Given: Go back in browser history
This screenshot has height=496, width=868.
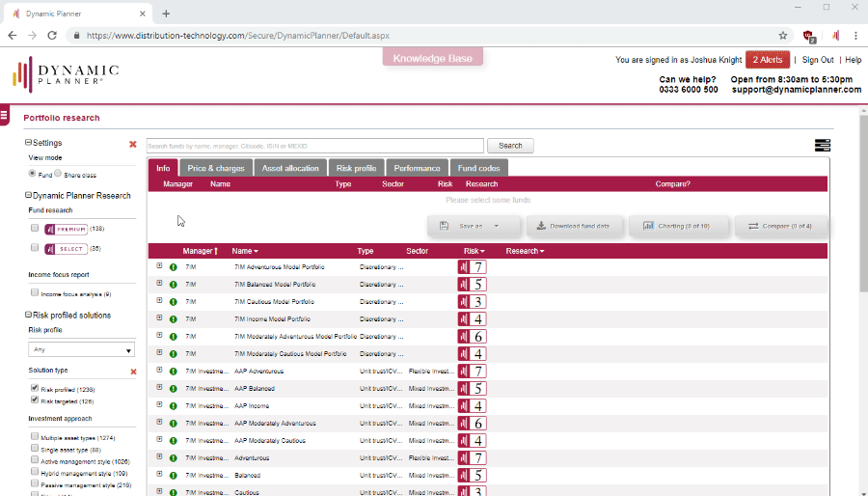Looking at the screenshot, I should coord(13,36).
